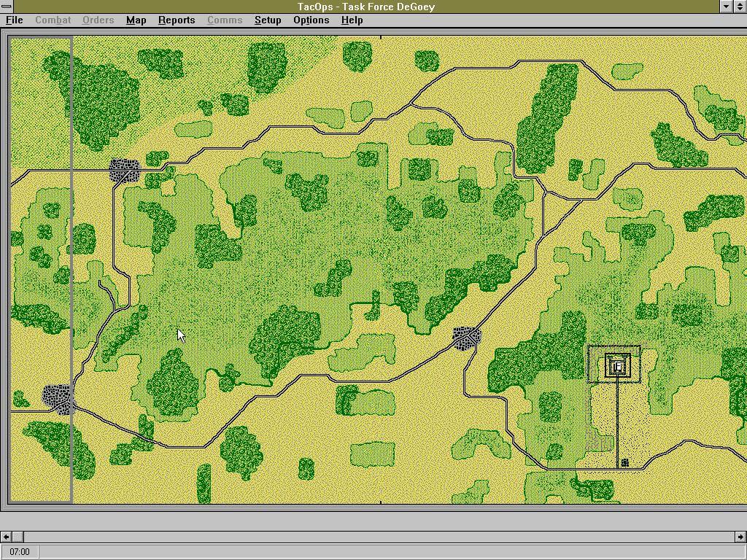Click the minimize arrow in title bar
Screen dimensions: 747x560
coord(727,6)
